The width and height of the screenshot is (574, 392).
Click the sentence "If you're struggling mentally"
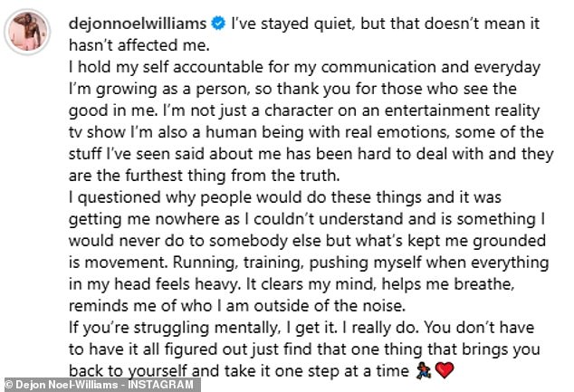click(x=174, y=328)
